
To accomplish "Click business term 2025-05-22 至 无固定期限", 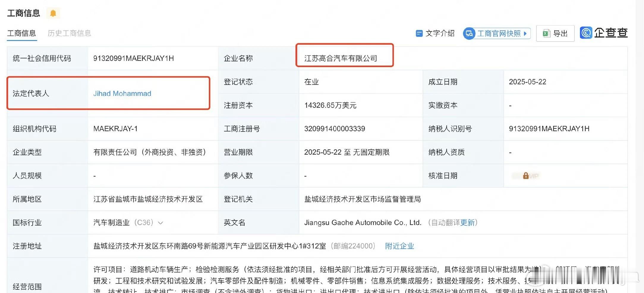I will point(347,152).
